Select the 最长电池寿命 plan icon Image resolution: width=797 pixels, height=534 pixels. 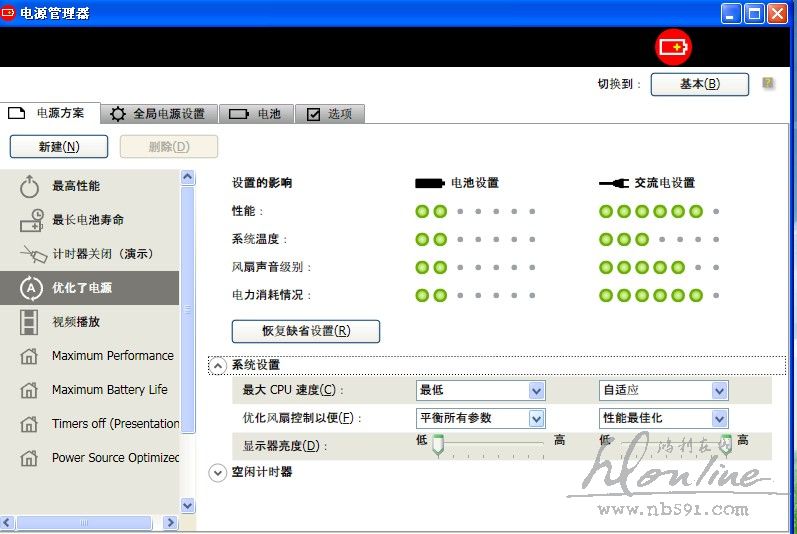pos(31,220)
